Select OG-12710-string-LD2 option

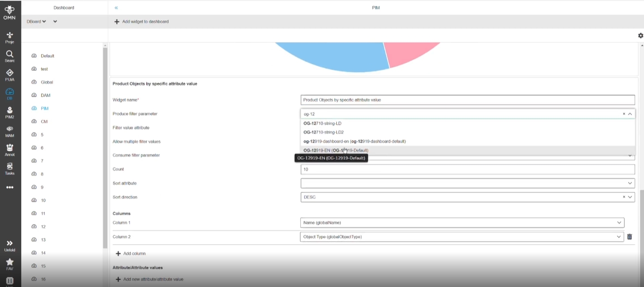(x=468, y=132)
